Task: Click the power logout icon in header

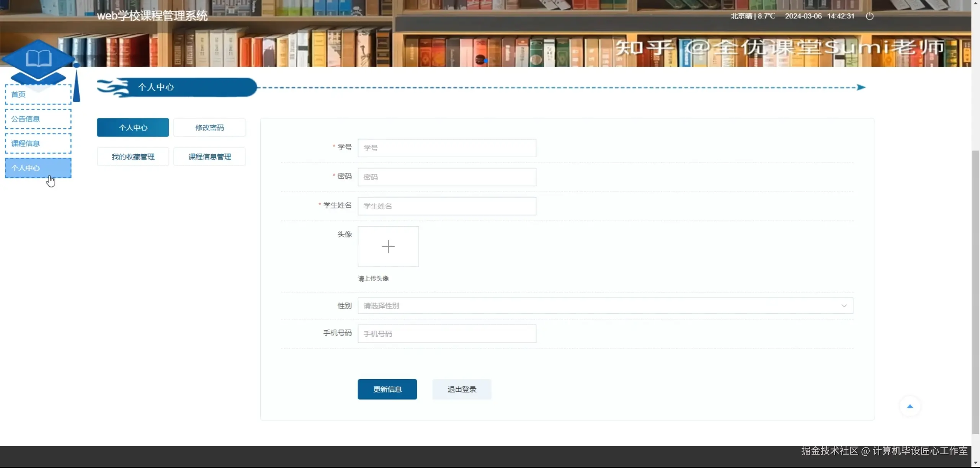Action: tap(869, 16)
